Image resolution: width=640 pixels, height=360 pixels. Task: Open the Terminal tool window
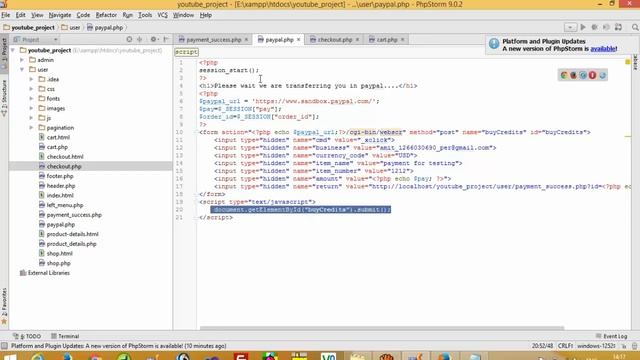click(x=65, y=336)
